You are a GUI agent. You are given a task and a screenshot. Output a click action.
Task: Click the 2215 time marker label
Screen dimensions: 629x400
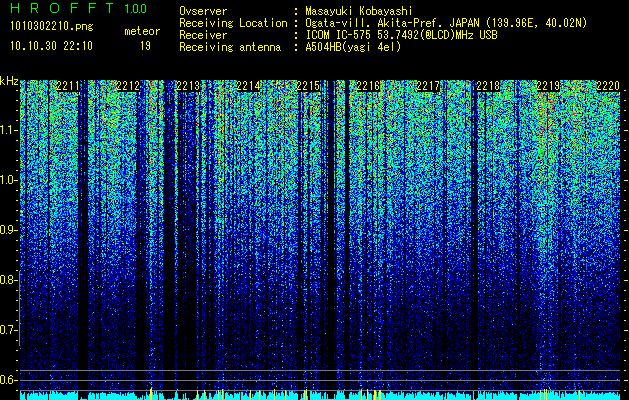tap(308, 86)
